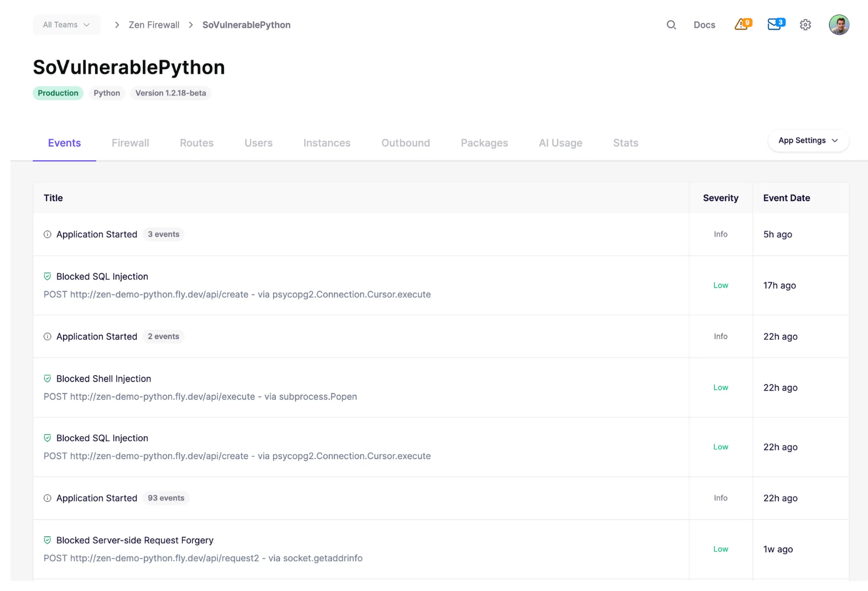Click the search magnifier icon
This screenshot has width=868, height=591.
tap(671, 25)
